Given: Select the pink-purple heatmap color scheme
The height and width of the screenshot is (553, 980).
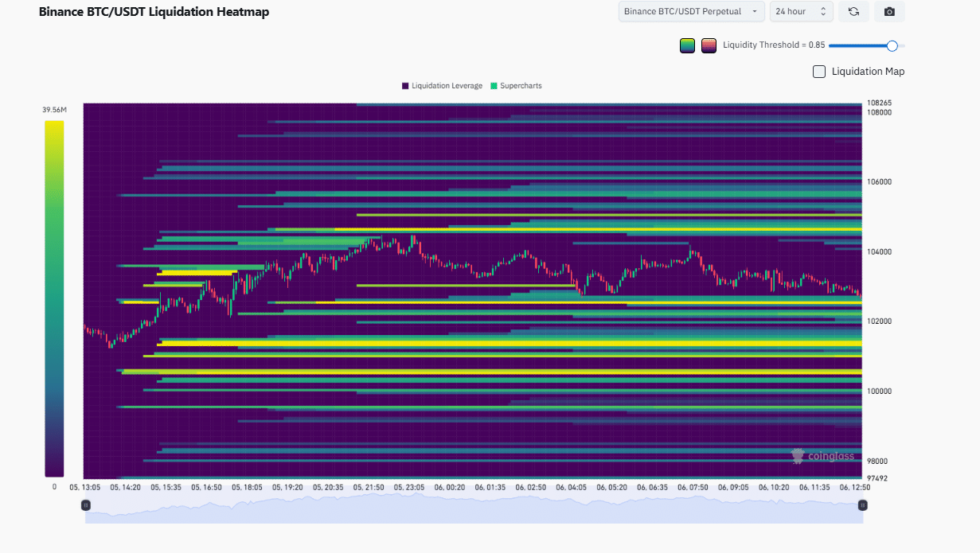Looking at the screenshot, I should (709, 45).
